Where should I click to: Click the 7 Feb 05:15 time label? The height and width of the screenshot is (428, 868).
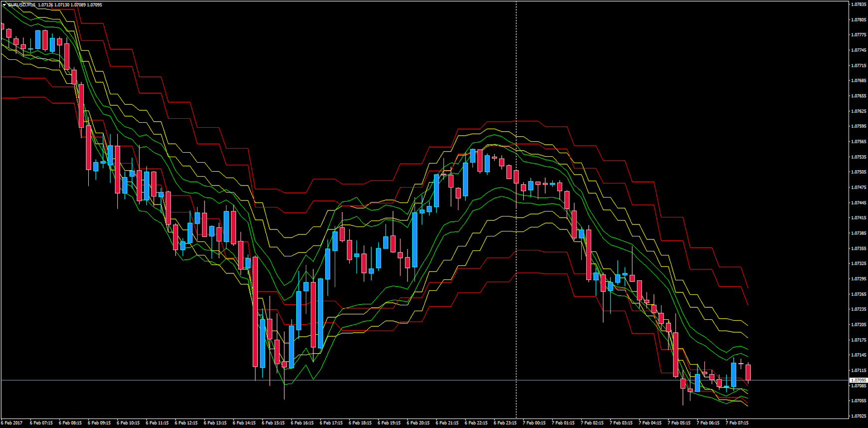[x=679, y=423]
